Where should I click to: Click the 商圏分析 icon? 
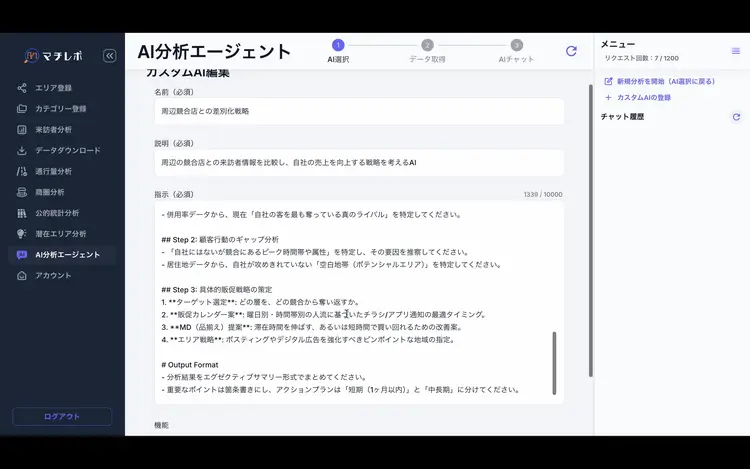click(22, 192)
